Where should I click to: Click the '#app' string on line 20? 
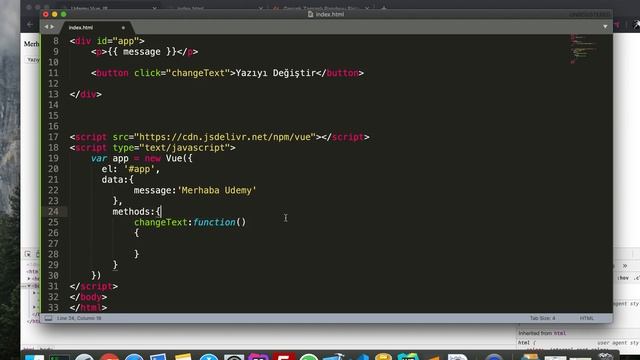(x=139, y=169)
